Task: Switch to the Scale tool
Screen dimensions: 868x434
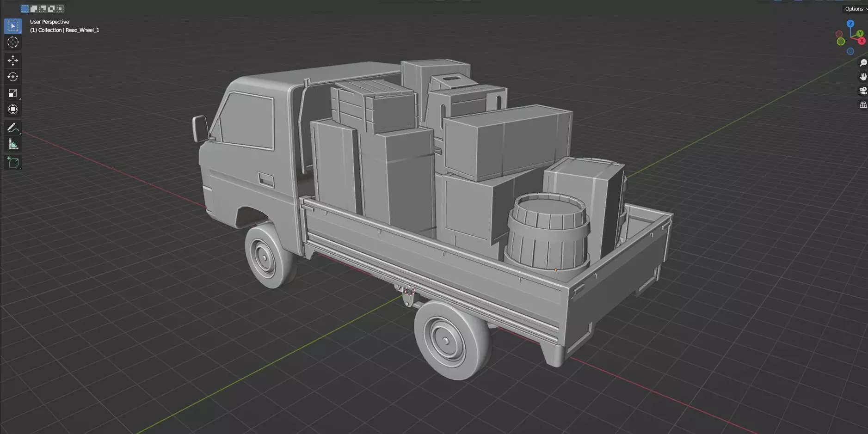Action: point(12,93)
